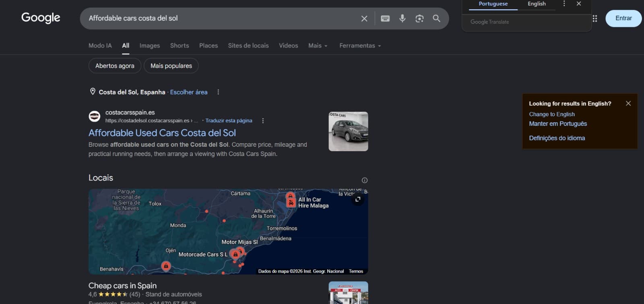Open Definições do idioma link
The width and height of the screenshot is (644, 304).
[x=557, y=138]
